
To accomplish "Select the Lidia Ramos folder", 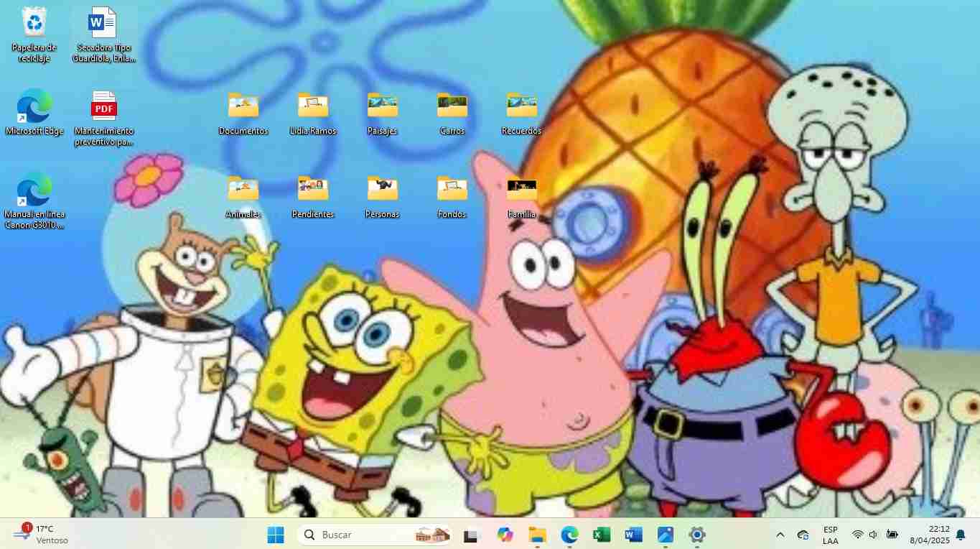I will pos(313,114).
